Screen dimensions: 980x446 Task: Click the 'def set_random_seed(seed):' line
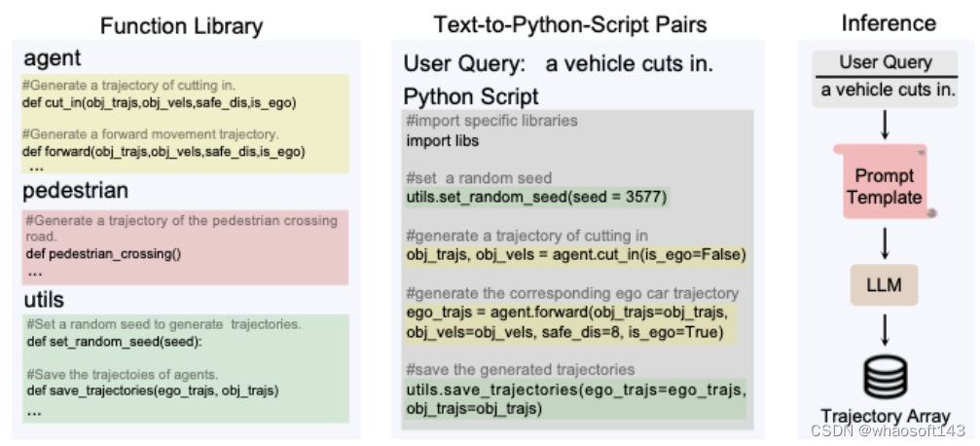coord(115,342)
